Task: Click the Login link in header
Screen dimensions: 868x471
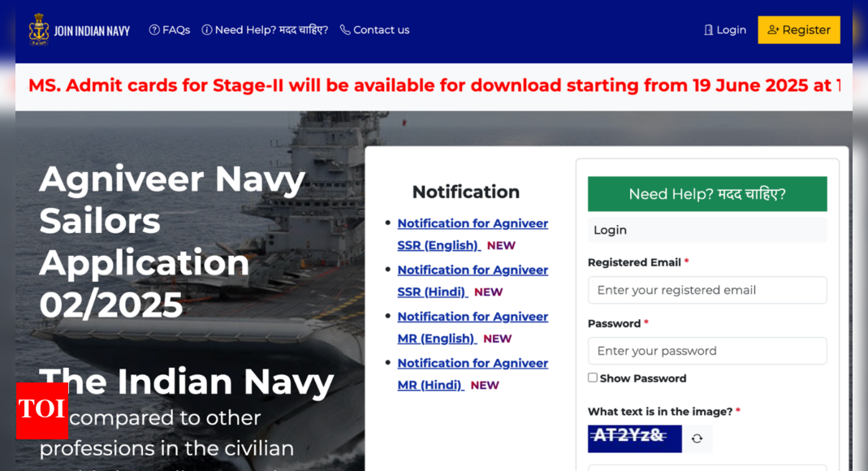Action: [x=724, y=30]
